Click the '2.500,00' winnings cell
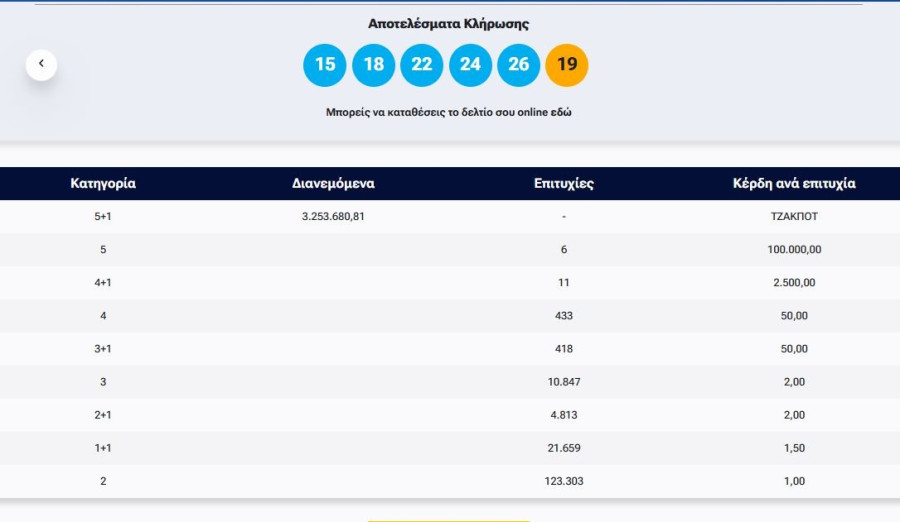Screen dimensions: 900x522 [794, 283]
